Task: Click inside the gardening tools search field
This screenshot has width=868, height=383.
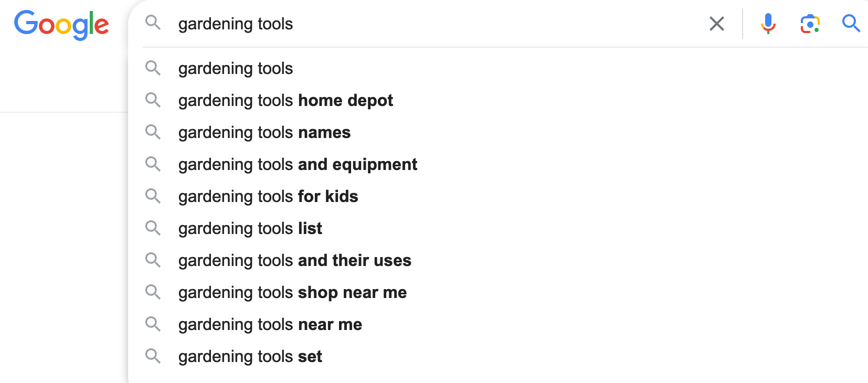Action: (x=420, y=24)
